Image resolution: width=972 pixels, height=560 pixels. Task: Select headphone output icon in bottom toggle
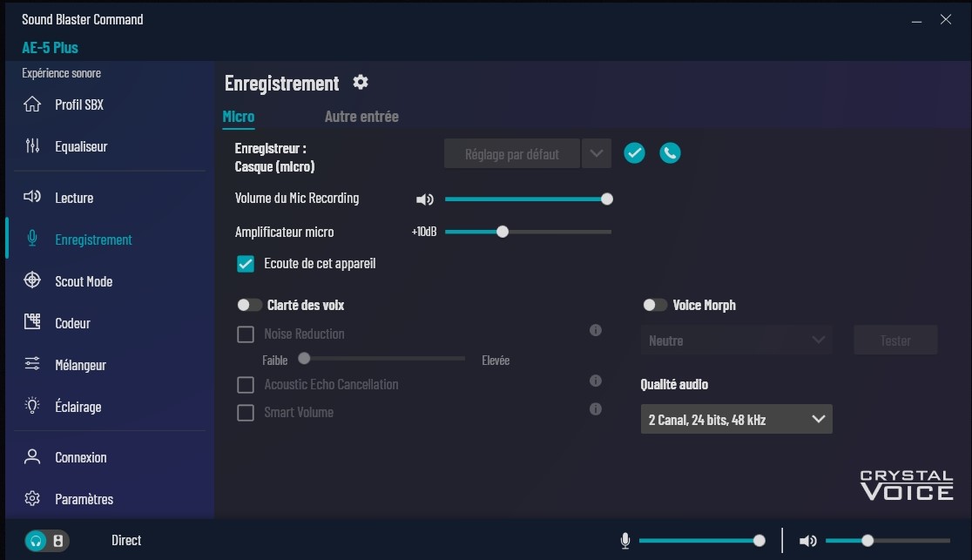tap(36, 541)
